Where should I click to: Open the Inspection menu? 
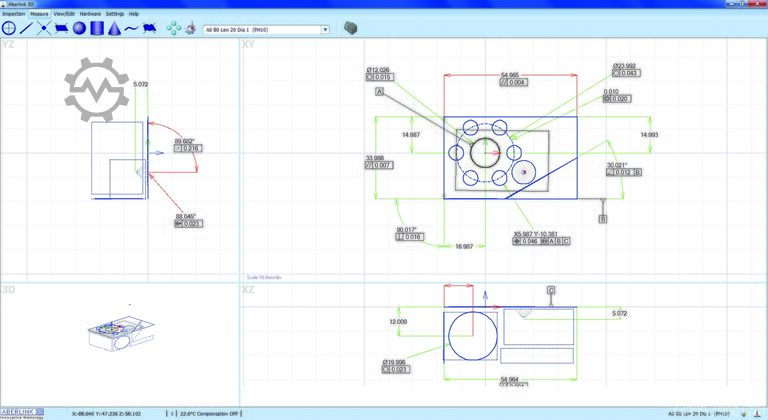coord(13,14)
